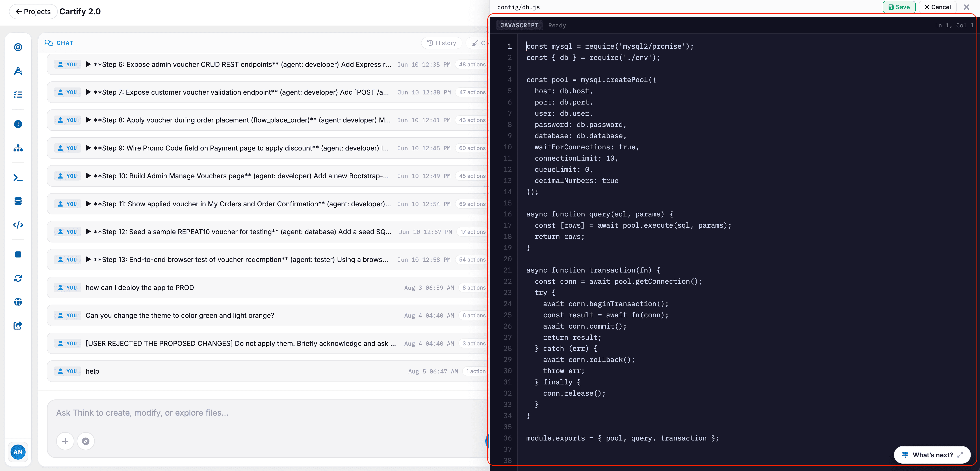Image resolution: width=980 pixels, height=471 pixels.
Task: Open the target/goals icon in sidebar
Action: tap(18, 47)
